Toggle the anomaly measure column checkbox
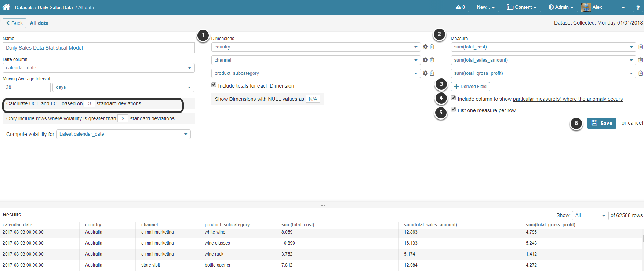Viewport: 644px width, 271px height. pyautogui.click(x=454, y=98)
